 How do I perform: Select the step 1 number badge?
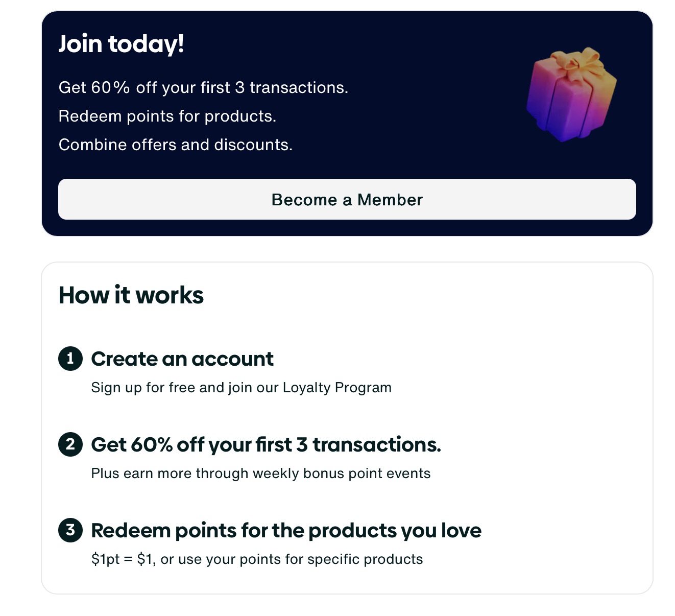click(x=70, y=359)
